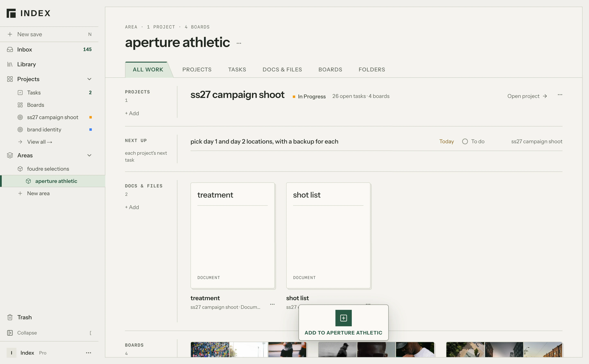Click the blue status square beside brand identity

pyautogui.click(x=91, y=129)
